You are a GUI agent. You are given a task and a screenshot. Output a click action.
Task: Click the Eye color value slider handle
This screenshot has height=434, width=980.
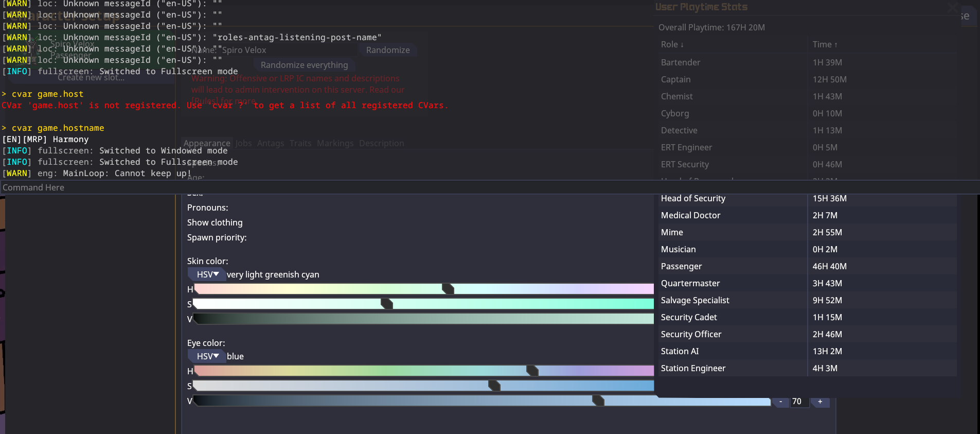(598, 401)
